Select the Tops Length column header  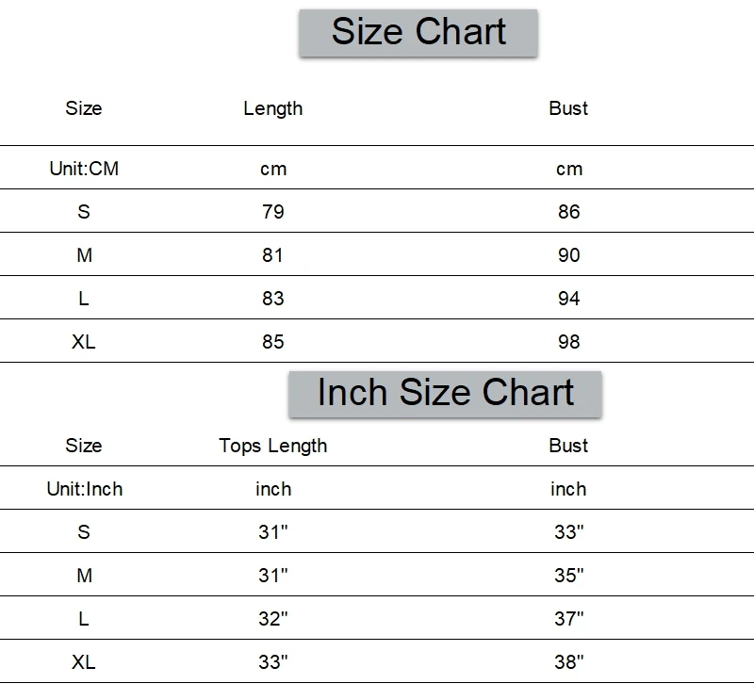tap(272, 446)
